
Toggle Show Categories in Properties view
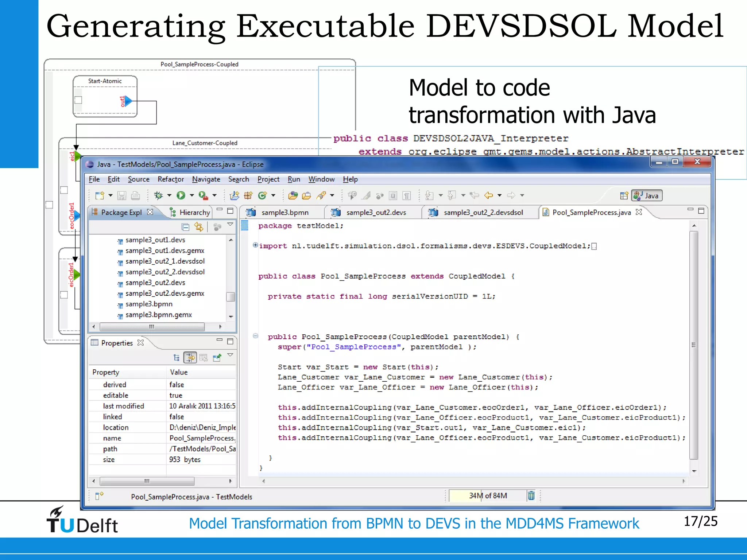177,358
